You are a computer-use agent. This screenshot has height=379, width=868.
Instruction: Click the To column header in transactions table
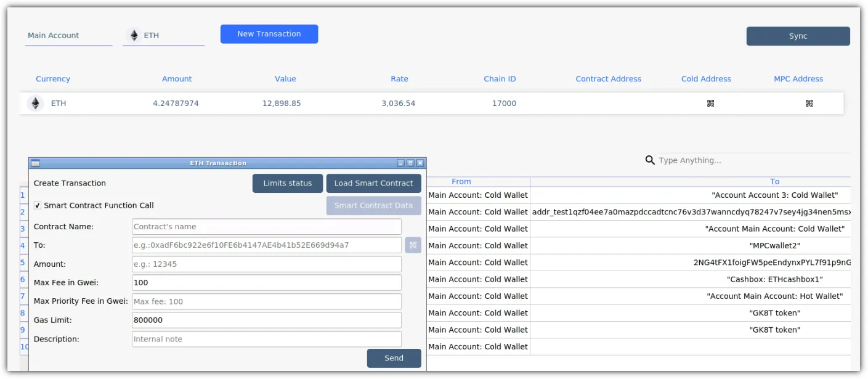click(774, 182)
